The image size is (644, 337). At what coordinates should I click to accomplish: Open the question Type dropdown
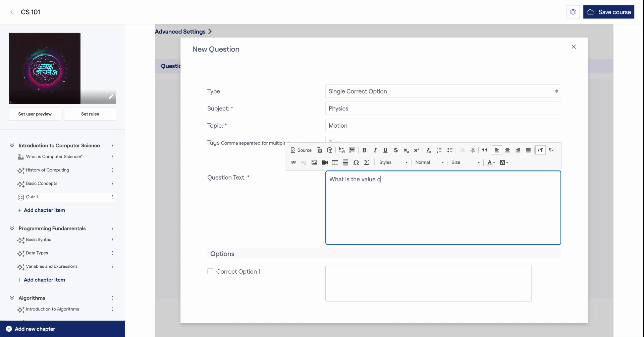click(443, 91)
